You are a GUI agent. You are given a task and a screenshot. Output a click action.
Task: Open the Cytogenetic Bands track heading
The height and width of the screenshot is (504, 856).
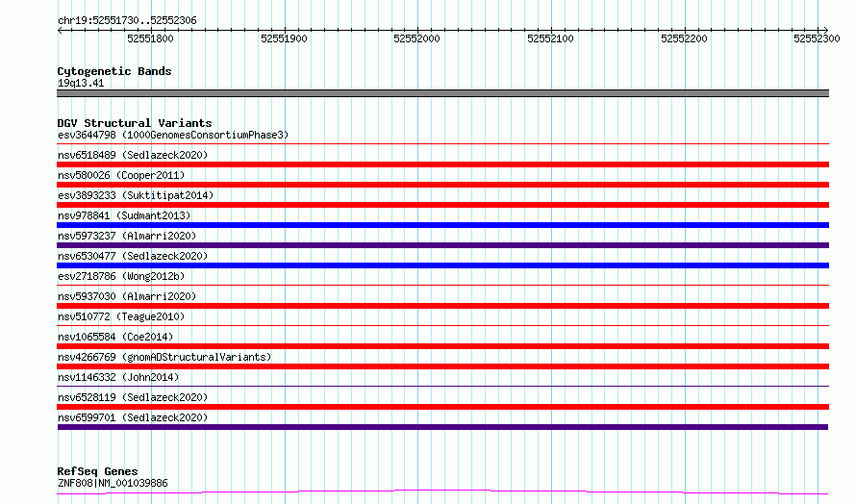[114, 71]
